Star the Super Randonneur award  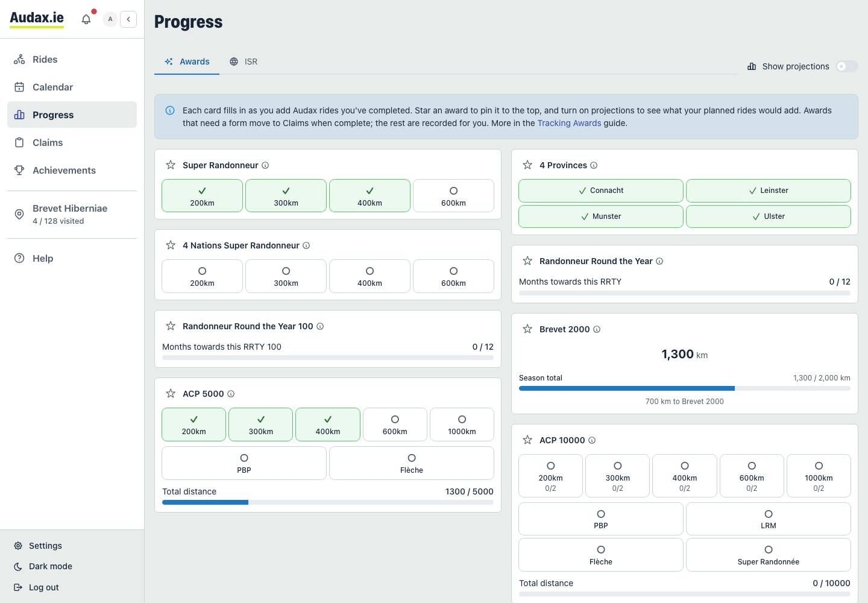171,165
